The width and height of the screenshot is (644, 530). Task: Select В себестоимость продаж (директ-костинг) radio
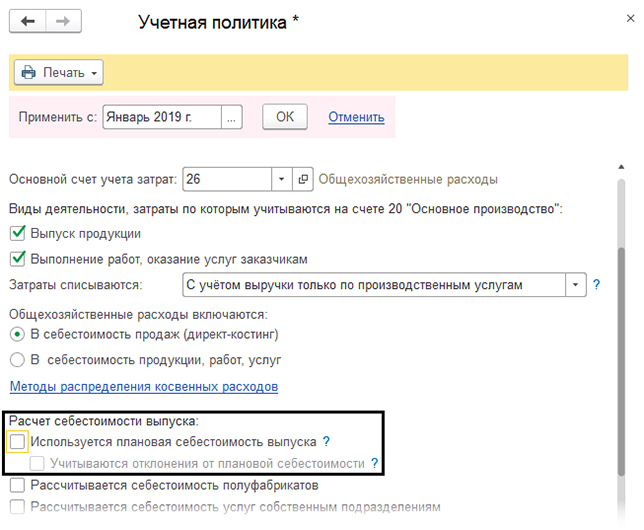17,334
